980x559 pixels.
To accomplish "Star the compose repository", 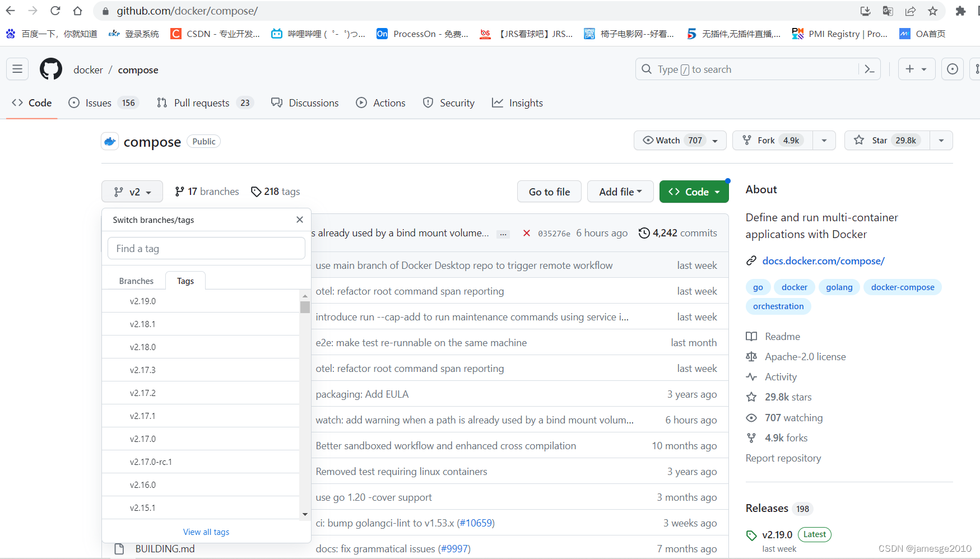I will click(x=887, y=140).
